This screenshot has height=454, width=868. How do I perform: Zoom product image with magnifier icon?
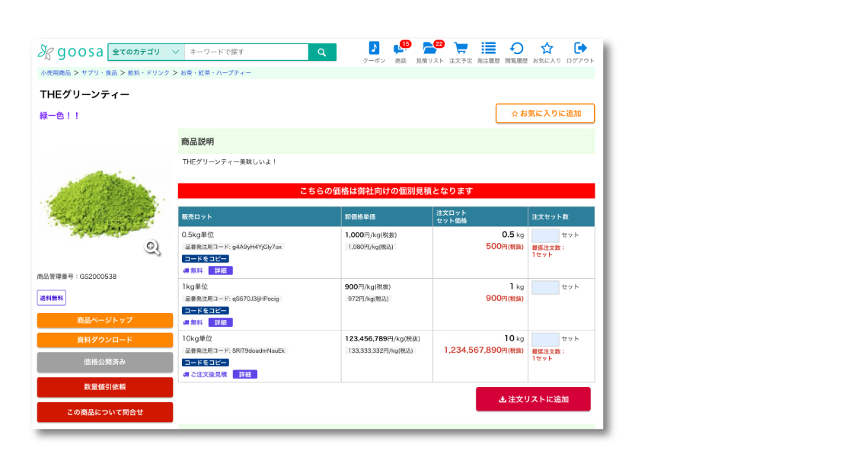[x=152, y=247]
